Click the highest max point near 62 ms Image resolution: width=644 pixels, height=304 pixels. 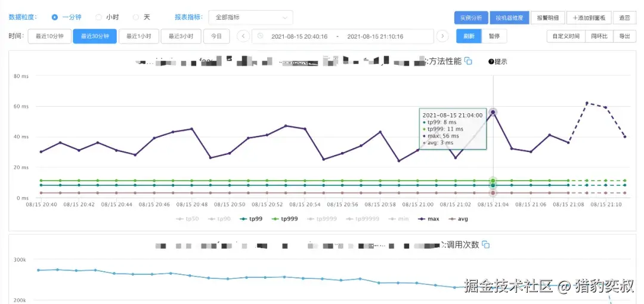click(x=587, y=103)
